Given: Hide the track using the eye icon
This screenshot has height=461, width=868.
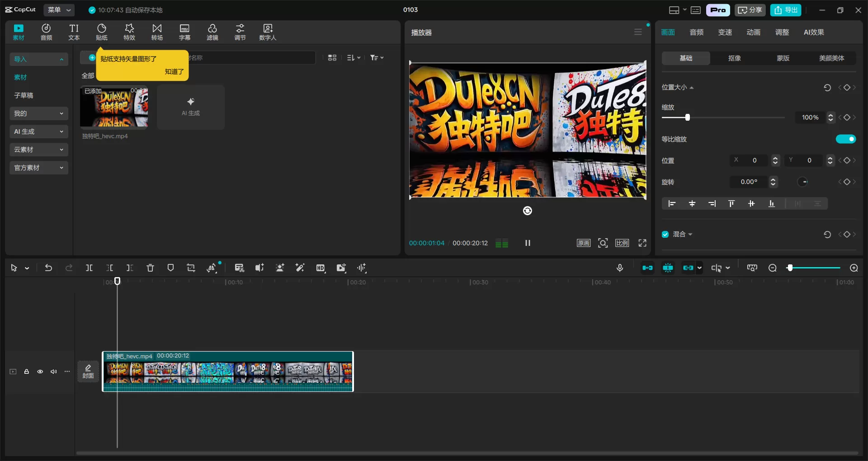Looking at the screenshot, I should [x=40, y=372].
